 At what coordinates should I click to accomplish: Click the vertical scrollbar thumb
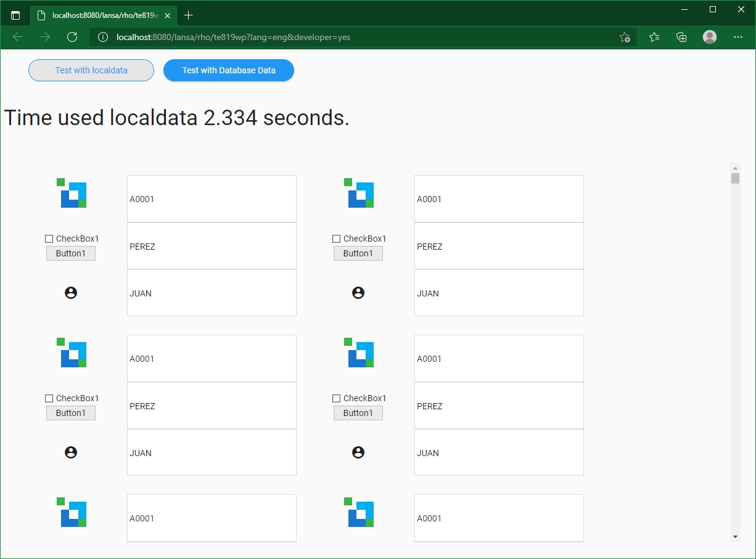point(735,179)
